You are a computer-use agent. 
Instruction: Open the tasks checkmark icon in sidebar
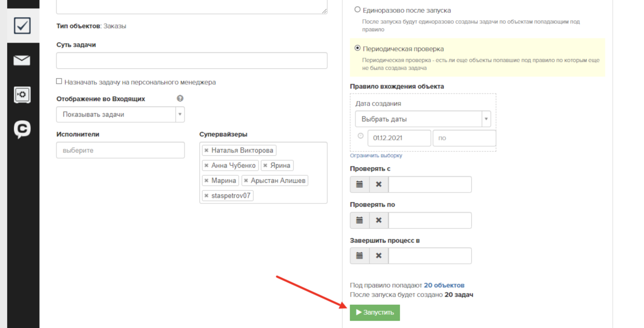22,26
